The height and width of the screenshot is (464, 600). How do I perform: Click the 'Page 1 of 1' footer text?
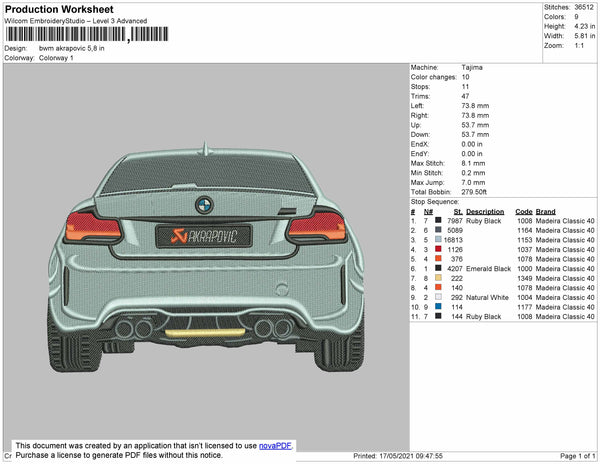tap(578, 456)
